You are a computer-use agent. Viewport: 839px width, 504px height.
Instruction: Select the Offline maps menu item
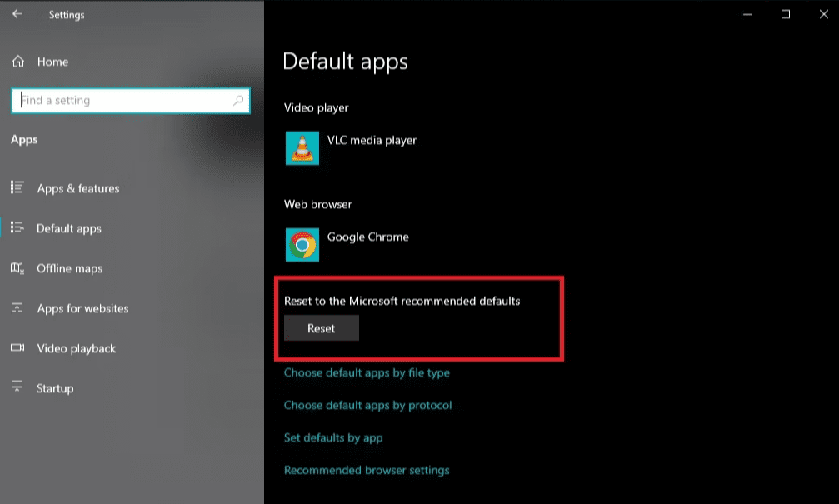click(x=70, y=268)
